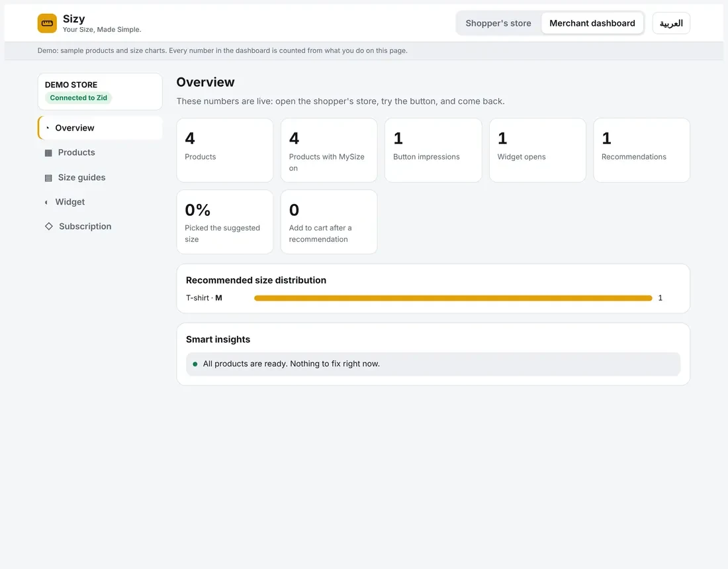Click Add to cart after a recommendation card
Viewport: 728px width, 569px height.
329,222
